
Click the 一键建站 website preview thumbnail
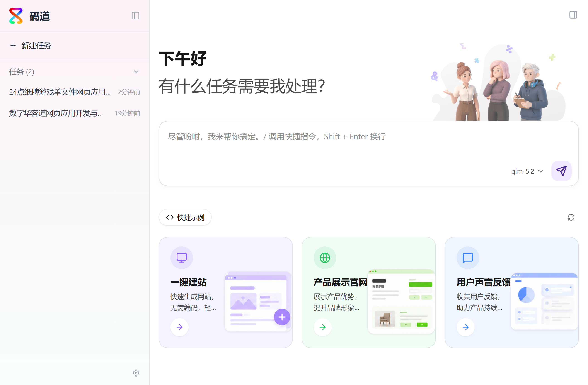[x=258, y=302]
